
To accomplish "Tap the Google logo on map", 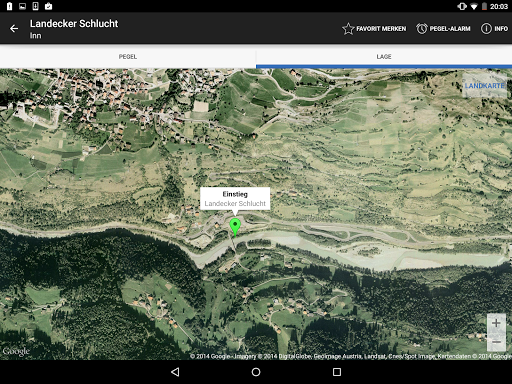I will tap(16, 352).
